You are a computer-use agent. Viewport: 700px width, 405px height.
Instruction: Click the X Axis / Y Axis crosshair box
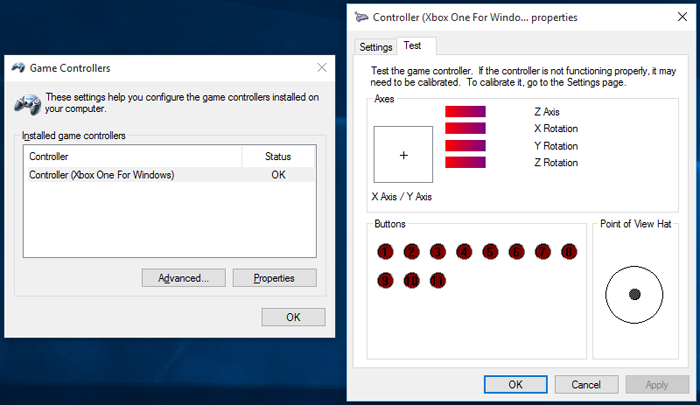click(x=403, y=154)
